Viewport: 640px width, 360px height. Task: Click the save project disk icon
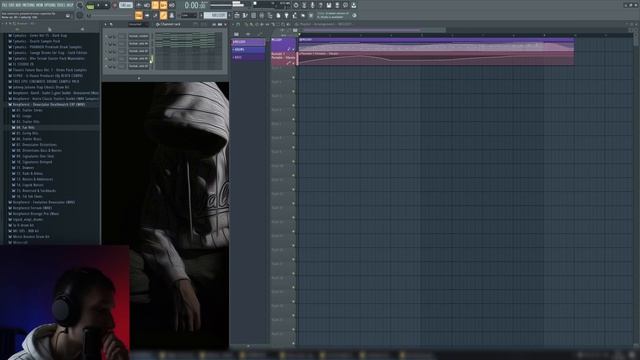[x=329, y=5]
